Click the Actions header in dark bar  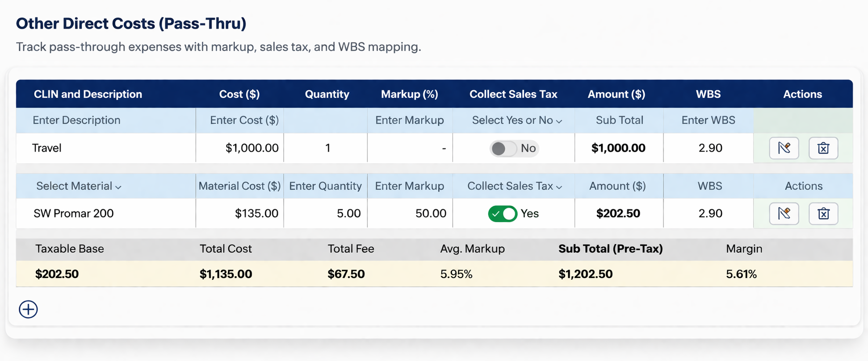pos(802,94)
